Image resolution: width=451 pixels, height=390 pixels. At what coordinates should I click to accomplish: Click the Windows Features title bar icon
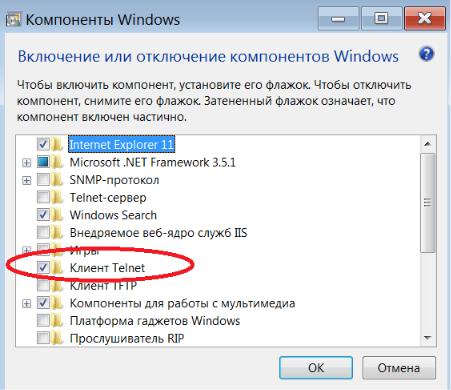[x=13, y=20]
